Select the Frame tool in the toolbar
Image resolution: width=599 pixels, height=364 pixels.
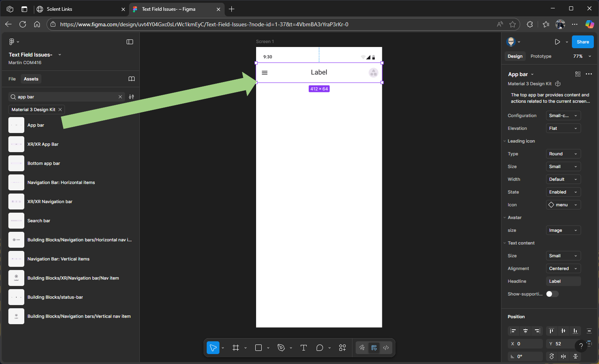[236, 348]
